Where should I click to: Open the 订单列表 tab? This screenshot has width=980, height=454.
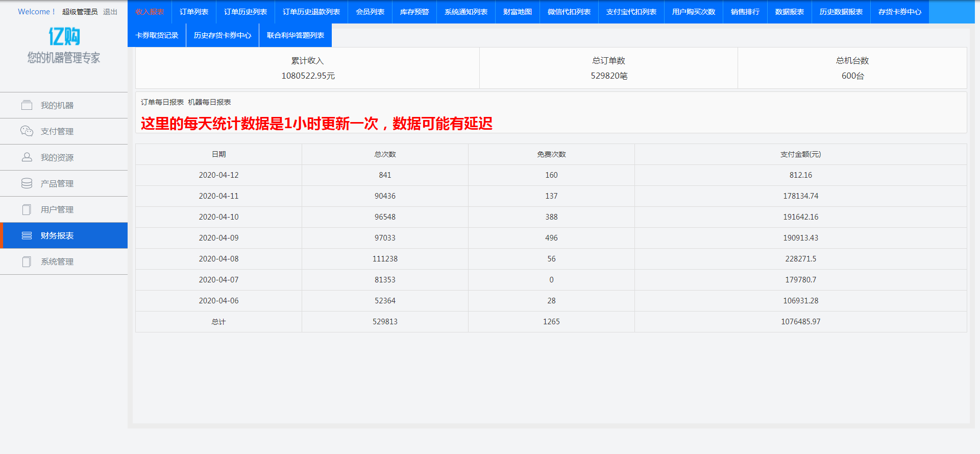coord(194,12)
